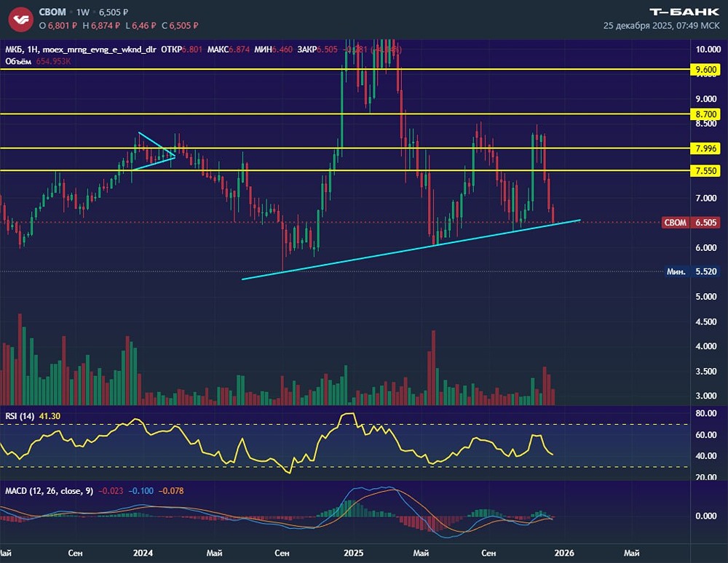Click the 3.500 price axis value
728x563 pixels.
(x=706, y=372)
